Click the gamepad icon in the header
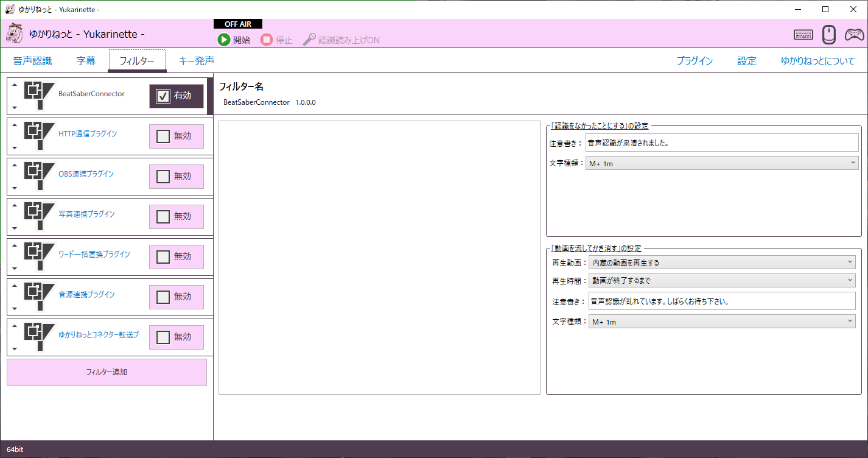868x458 pixels. coord(855,35)
